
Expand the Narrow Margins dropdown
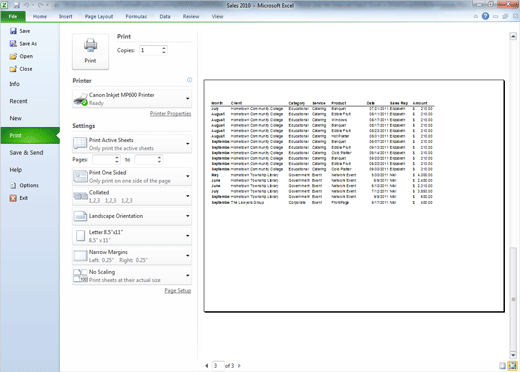pos(132,256)
